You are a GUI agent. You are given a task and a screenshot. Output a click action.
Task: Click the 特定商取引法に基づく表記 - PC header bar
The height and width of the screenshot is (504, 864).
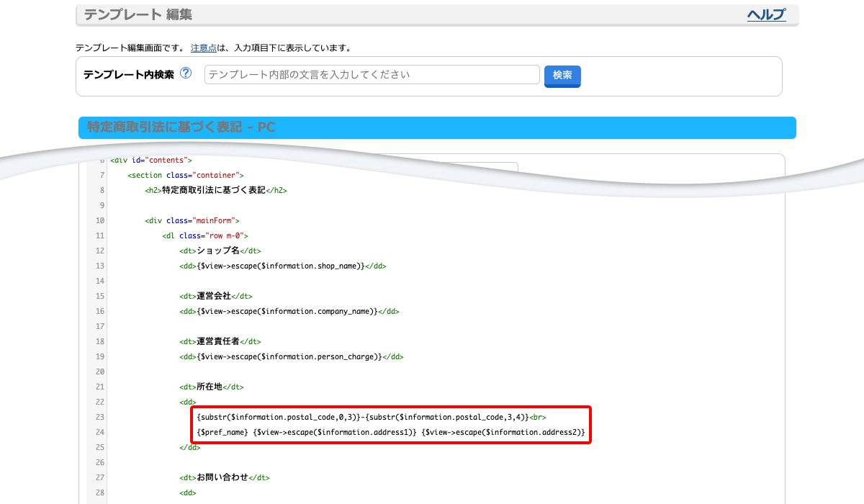(437, 127)
